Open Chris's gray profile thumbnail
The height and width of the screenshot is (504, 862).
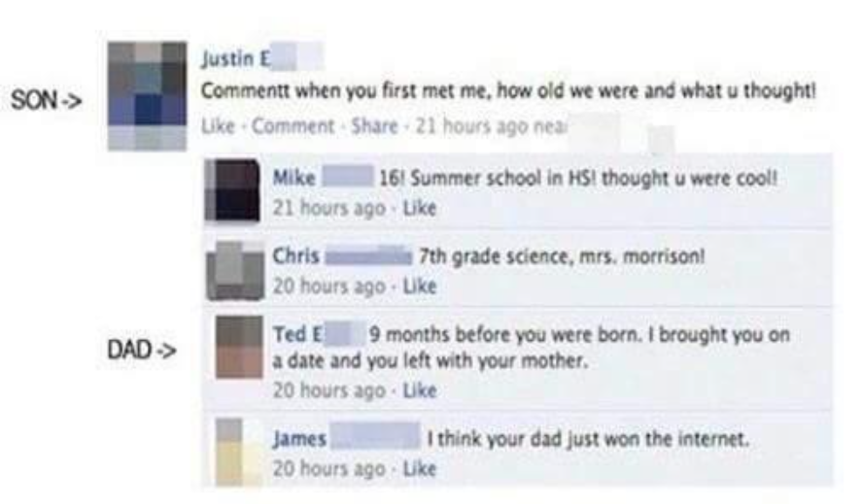point(235,271)
